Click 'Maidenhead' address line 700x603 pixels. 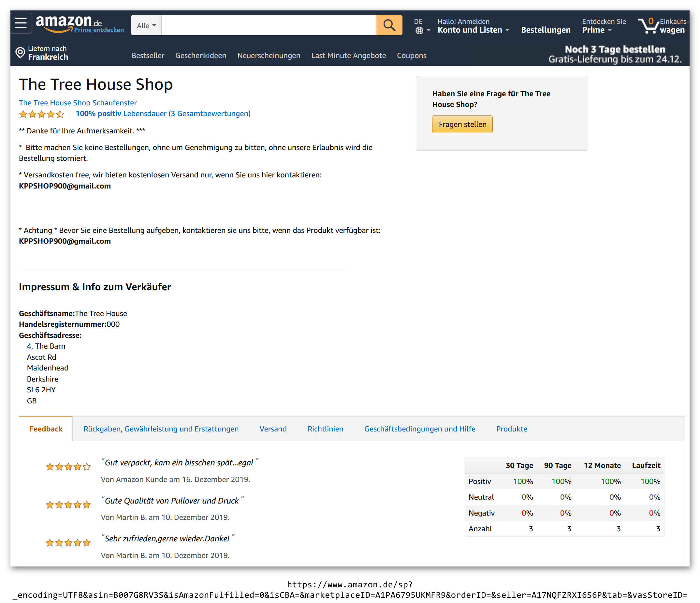48,368
